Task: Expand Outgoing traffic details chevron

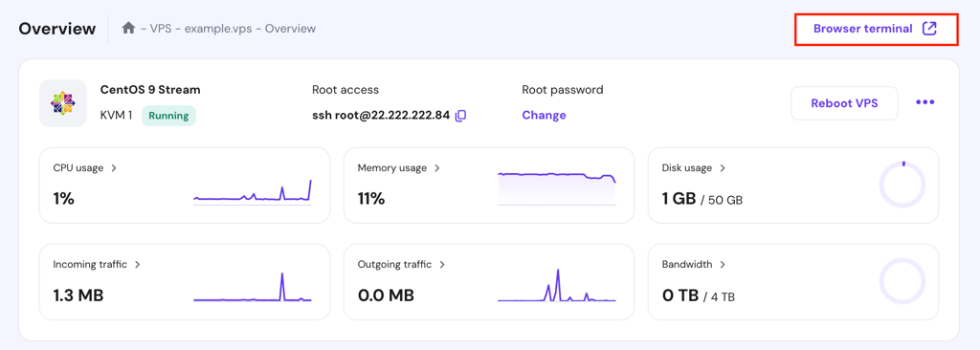Action: click(x=442, y=264)
